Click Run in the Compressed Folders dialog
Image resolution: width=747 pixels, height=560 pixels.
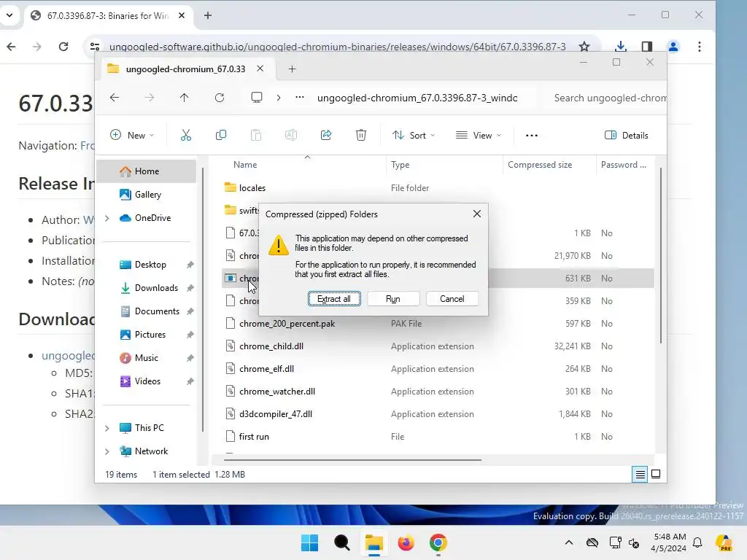(393, 298)
